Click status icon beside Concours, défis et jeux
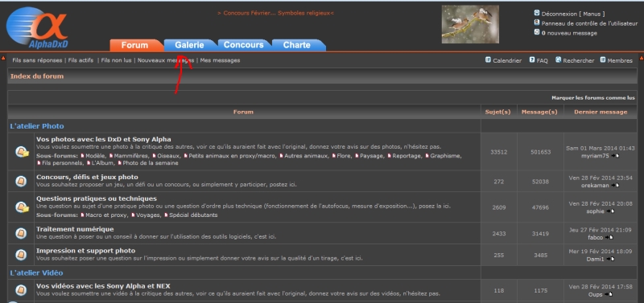The width and height of the screenshot is (644, 303). point(21,181)
